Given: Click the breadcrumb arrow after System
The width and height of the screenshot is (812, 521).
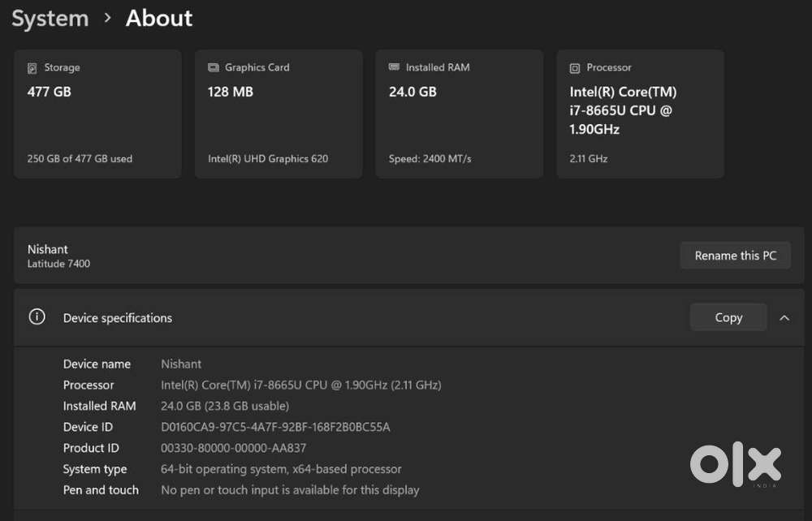Looking at the screenshot, I should tap(107, 18).
